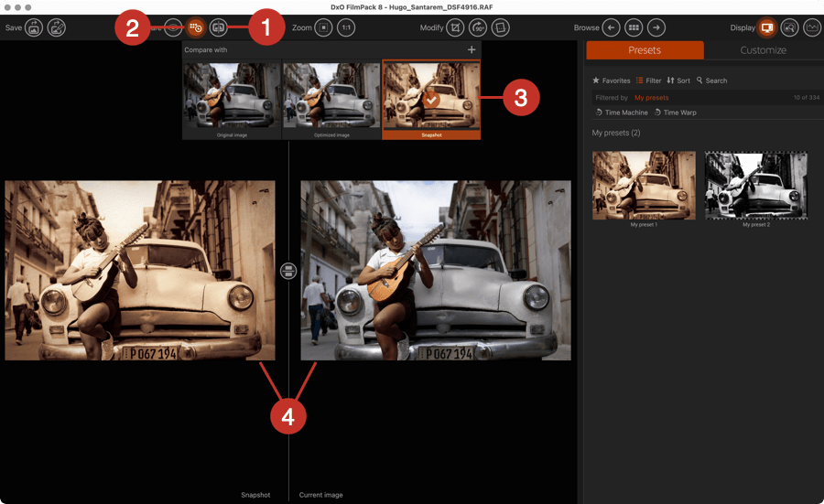Viewport: 824px width, 504px height.
Task: Toggle the presets panel display button
Action: (766, 28)
